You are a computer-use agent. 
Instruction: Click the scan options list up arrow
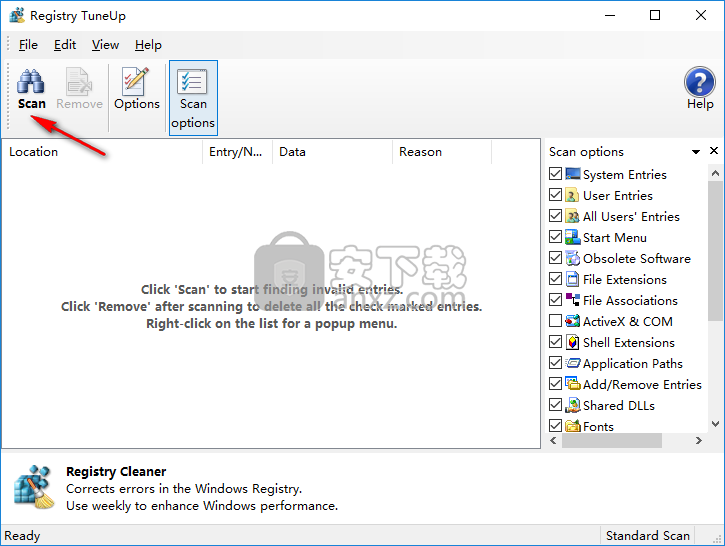(715, 173)
